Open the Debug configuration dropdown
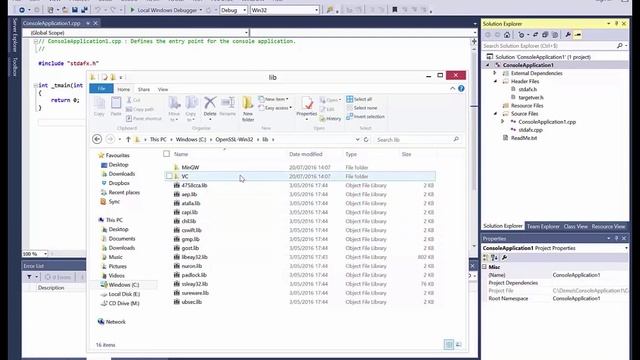The width and height of the screenshot is (640, 360). point(244,10)
